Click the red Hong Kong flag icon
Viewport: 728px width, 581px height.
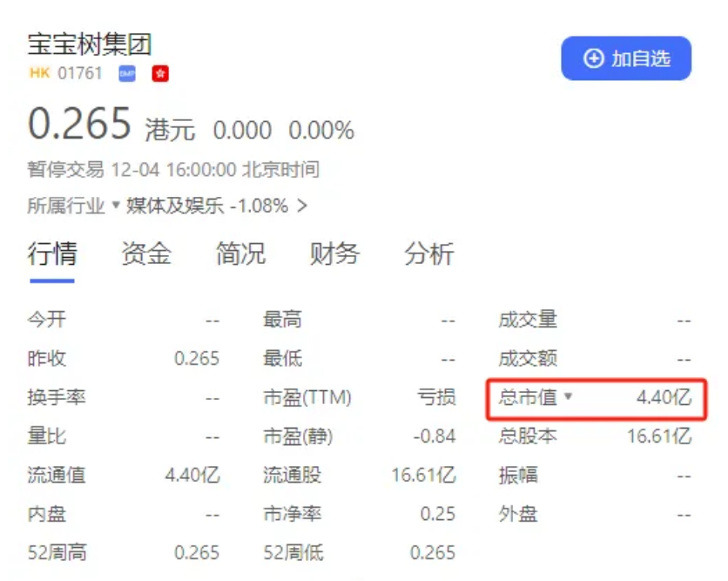(159, 74)
